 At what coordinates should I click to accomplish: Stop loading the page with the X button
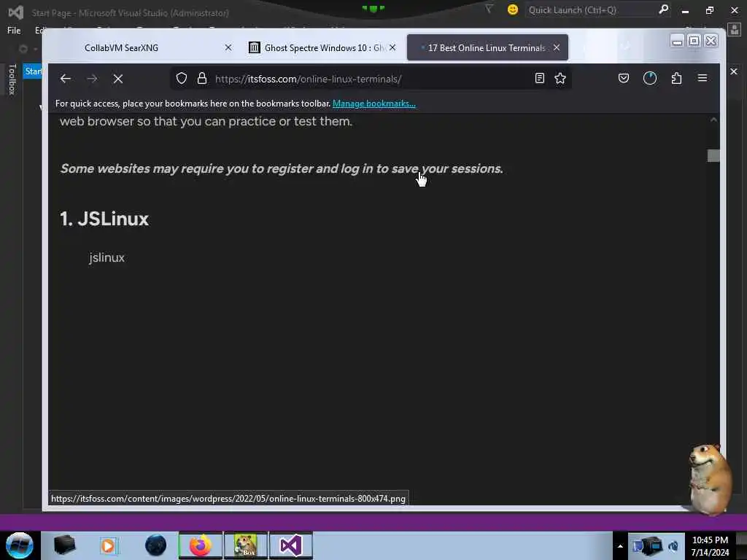118,79
